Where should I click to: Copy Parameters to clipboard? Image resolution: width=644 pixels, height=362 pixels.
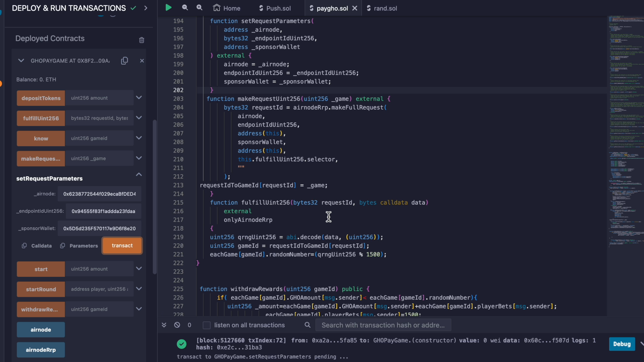[79, 246]
